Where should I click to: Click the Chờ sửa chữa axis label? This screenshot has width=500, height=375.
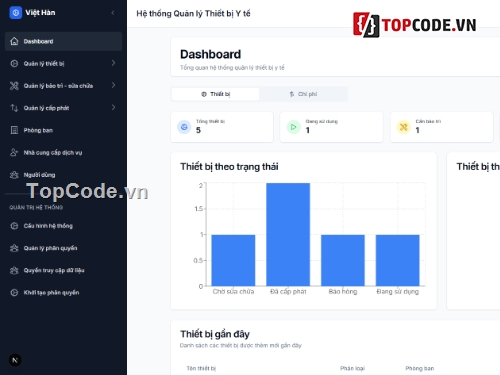[x=233, y=292]
